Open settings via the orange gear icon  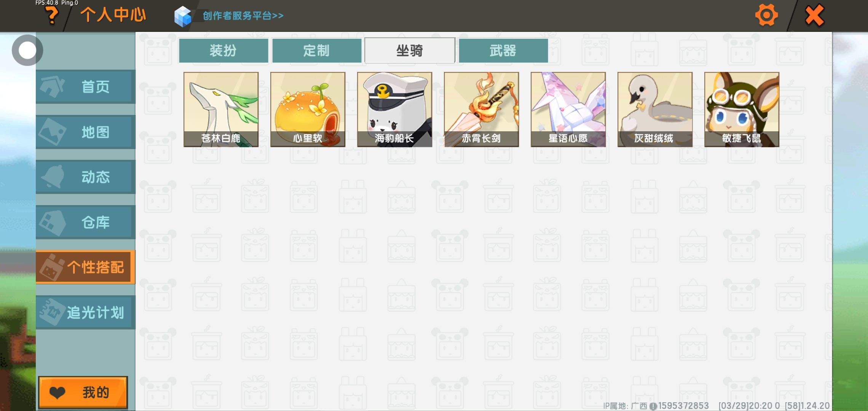766,15
